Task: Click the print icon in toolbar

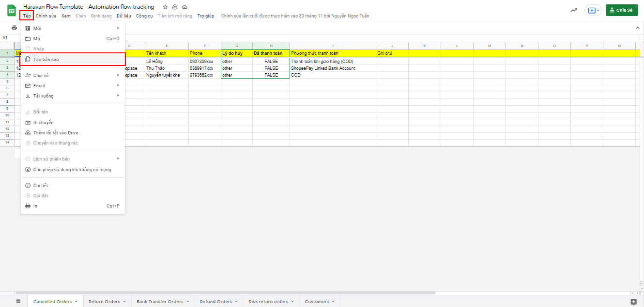Action: click(15, 28)
